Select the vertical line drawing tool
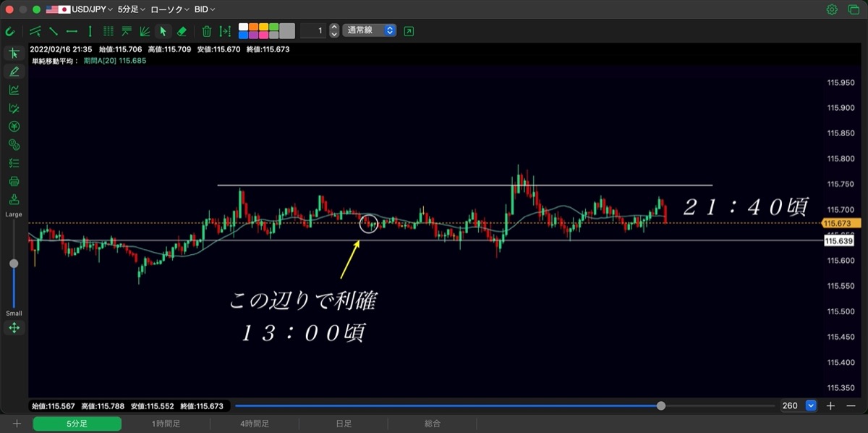 90,31
